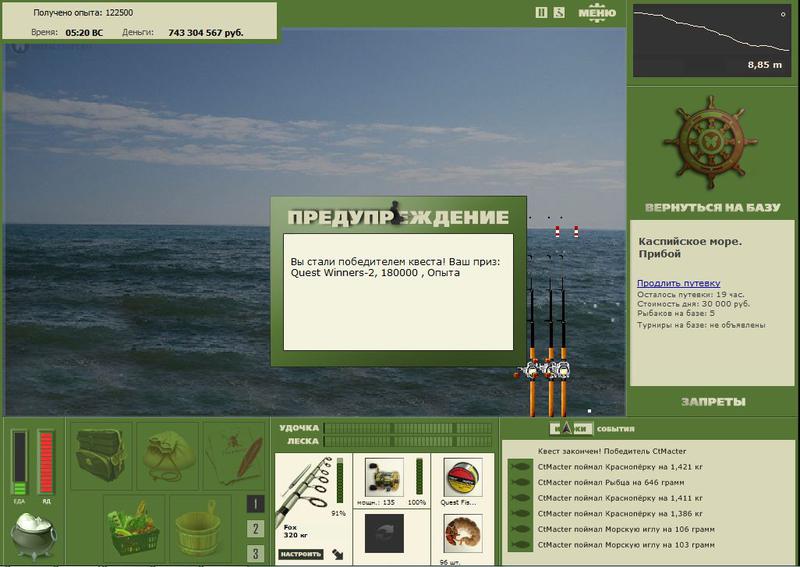Click the right fishing rod reel
The height and width of the screenshot is (567, 800).
point(563,368)
